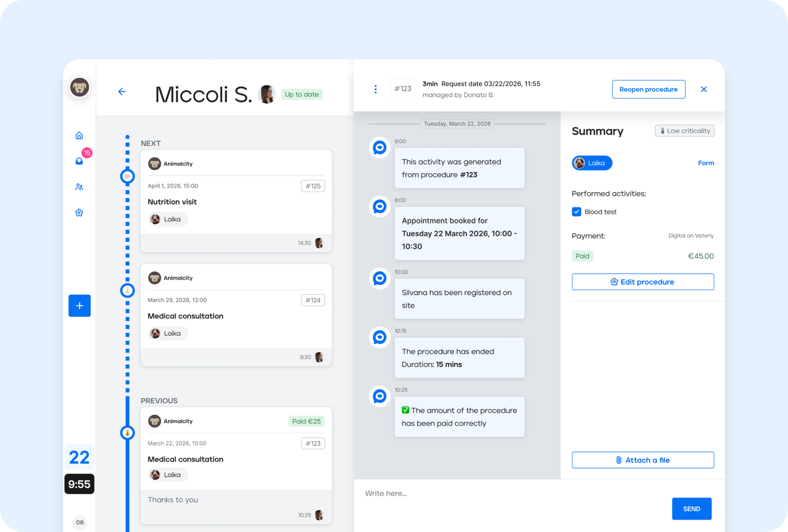Click the blue plus add button
Image resolution: width=788 pixels, height=532 pixels.
coord(79,305)
